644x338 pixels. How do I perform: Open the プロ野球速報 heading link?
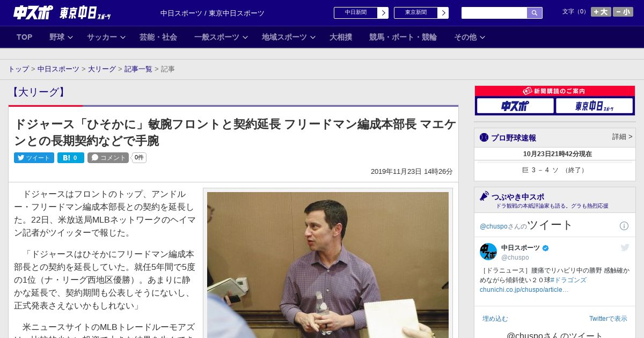pos(514,138)
